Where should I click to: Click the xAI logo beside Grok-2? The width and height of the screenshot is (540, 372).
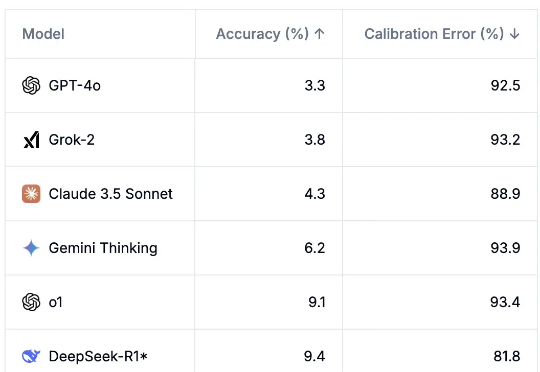coord(31,140)
